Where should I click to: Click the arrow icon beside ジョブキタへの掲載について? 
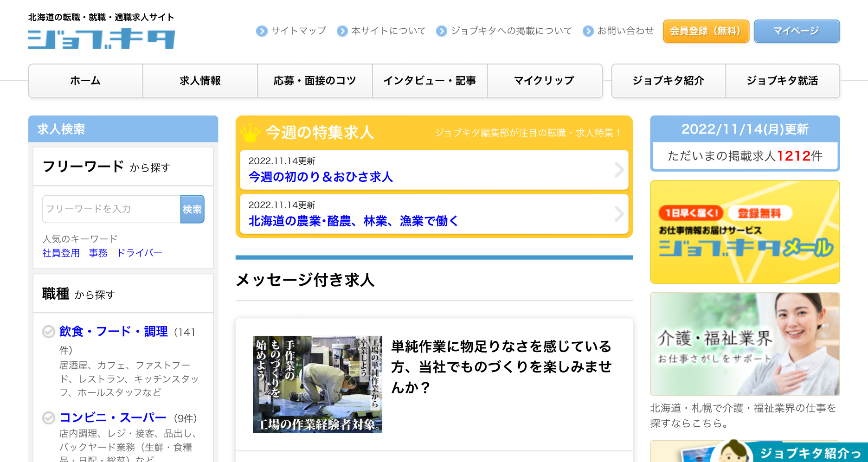click(442, 31)
